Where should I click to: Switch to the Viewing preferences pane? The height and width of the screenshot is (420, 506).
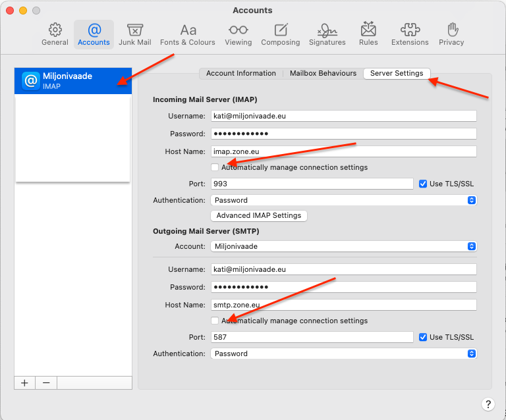point(238,34)
